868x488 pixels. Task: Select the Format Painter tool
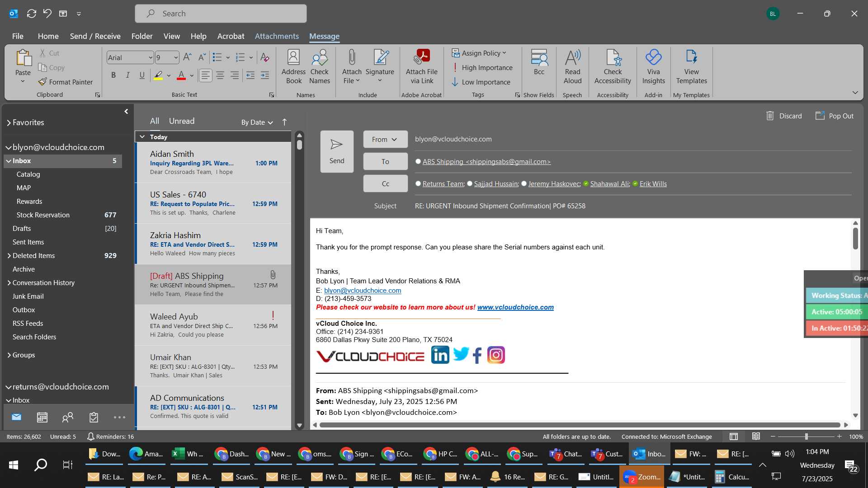pos(66,82)
